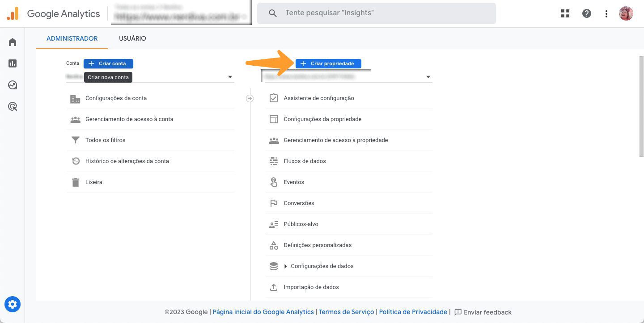The width and height of the screenshot is (644, 323).
Task: Open the Reports bar-chart sidebar icon
Action: (13, 63)
